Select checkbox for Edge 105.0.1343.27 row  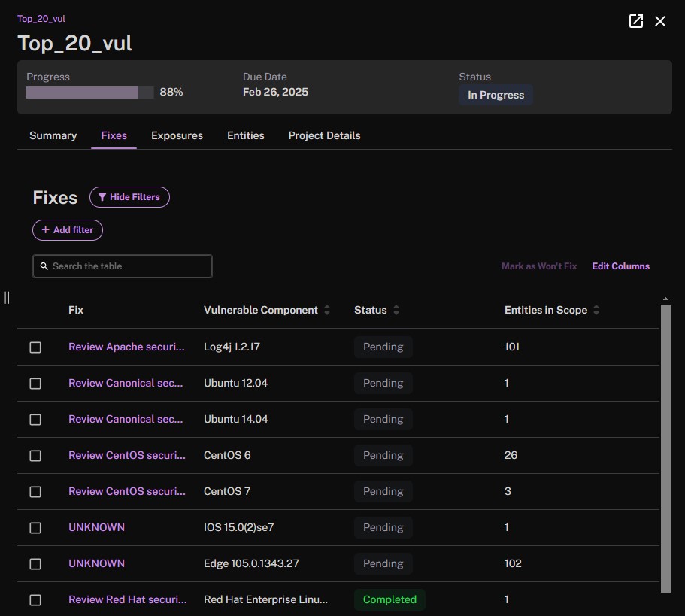pos(35,564)
